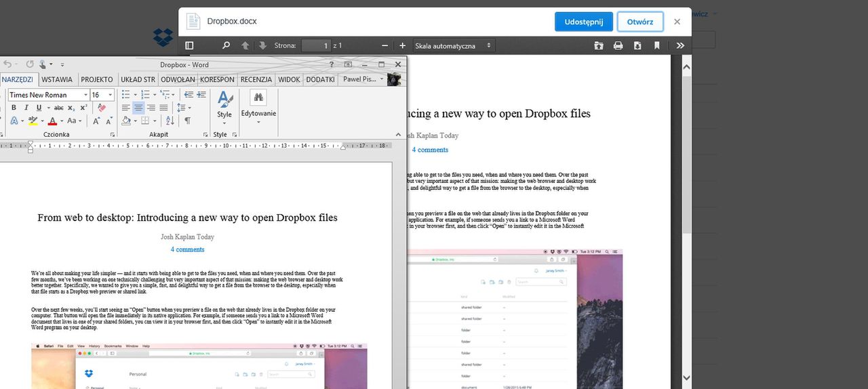
Task: Increase font size with grow font icon
Action: point(96,121)
